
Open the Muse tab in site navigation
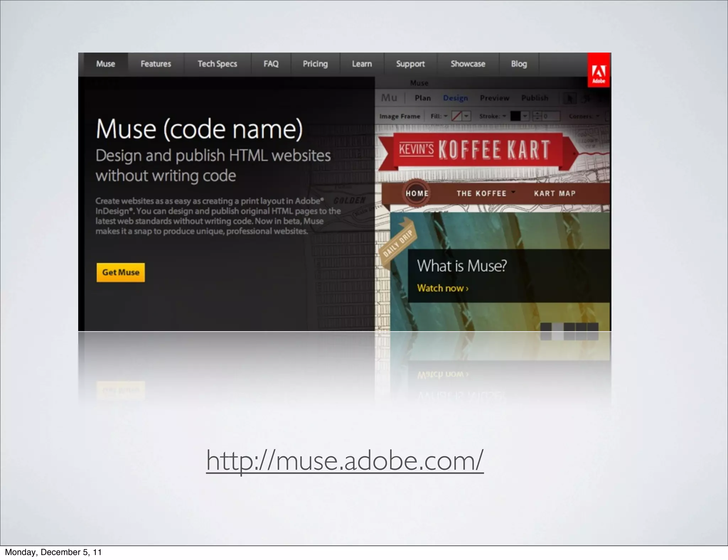click(106, 64)
